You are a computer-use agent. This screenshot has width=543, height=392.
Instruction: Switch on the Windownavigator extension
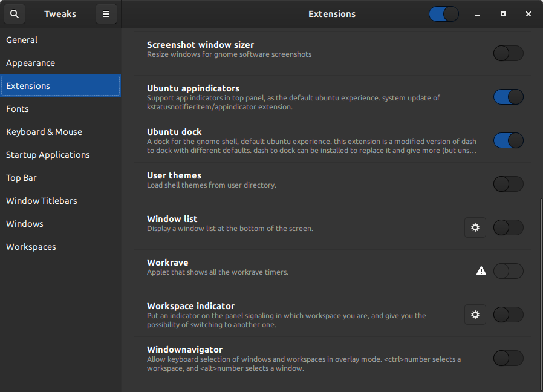508,358
